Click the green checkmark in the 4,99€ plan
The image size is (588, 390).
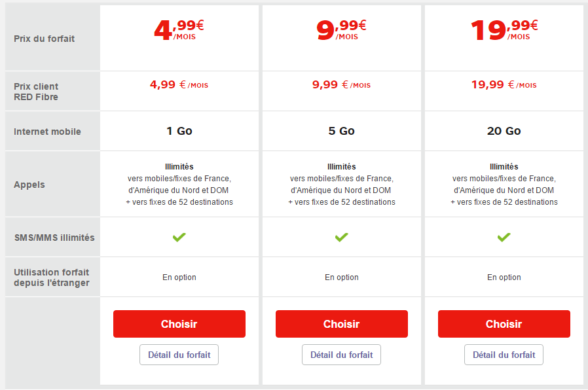(x=179, y=237)
